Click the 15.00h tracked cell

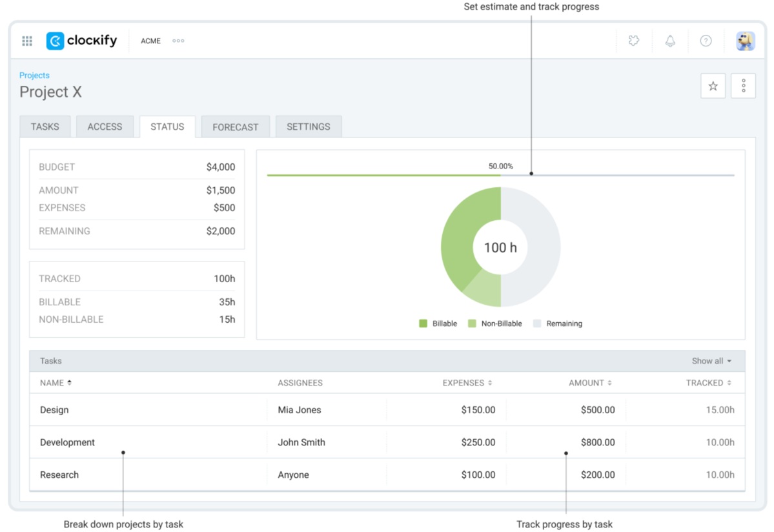click(x=720, y=409)
